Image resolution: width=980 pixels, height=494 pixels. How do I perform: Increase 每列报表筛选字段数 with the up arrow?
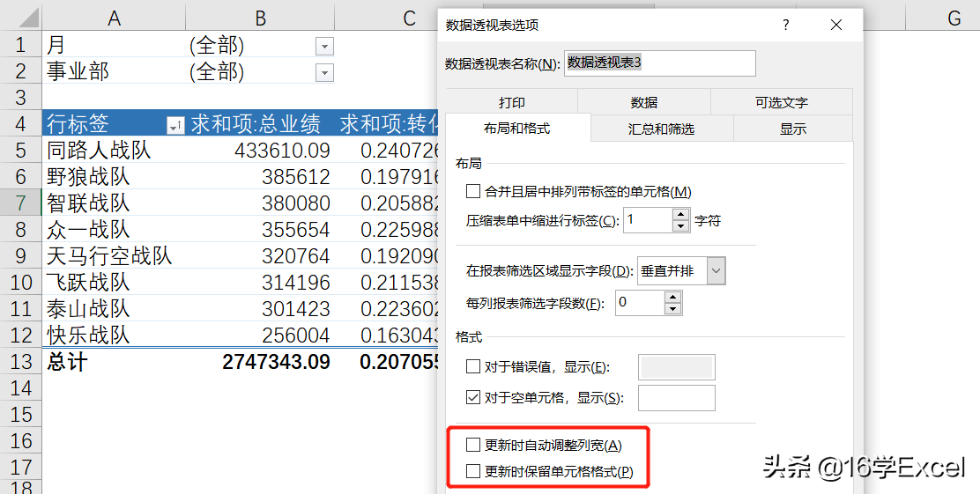(x=672, y=298)
